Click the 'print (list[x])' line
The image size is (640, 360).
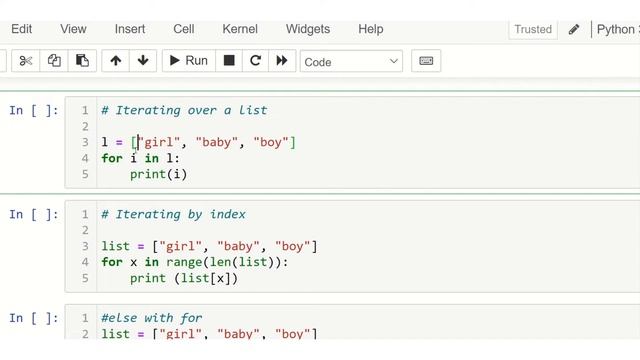coord(184,278)
